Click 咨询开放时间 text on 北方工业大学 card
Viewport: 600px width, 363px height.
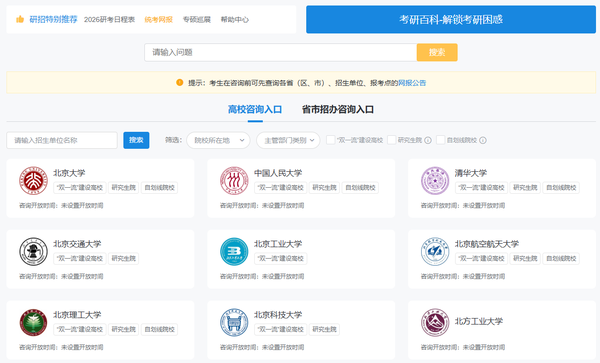(463, 348)
